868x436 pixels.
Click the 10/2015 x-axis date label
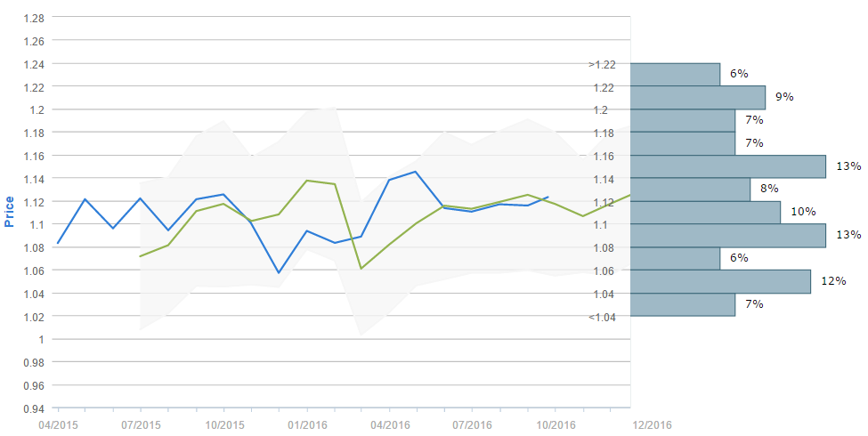tap(223, 425)
